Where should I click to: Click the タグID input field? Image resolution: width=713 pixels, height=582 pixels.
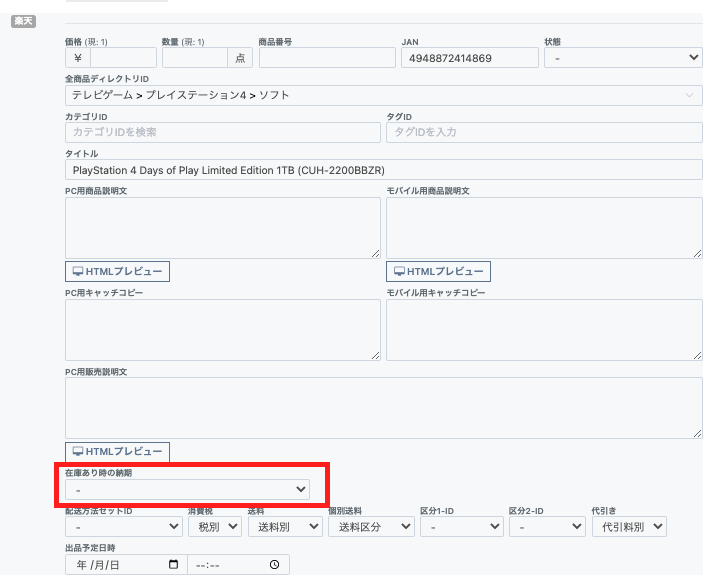point(544,132)
